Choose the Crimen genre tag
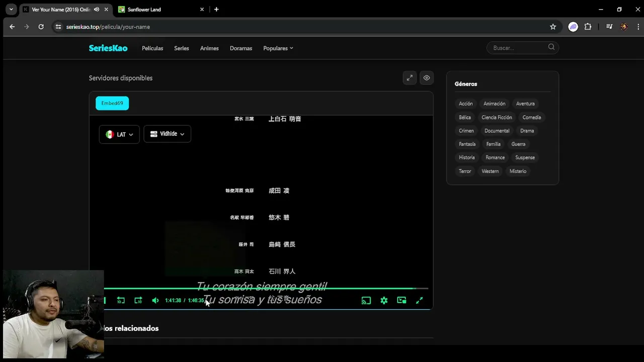The height and width of the screenshot is (362, 644). [x=466, y=131]
